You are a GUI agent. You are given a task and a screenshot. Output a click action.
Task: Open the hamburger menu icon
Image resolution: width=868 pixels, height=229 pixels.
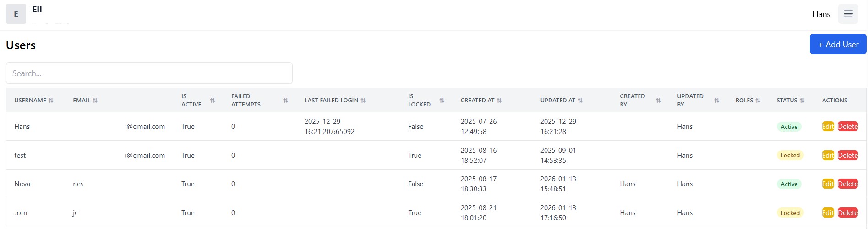(848, 14)
